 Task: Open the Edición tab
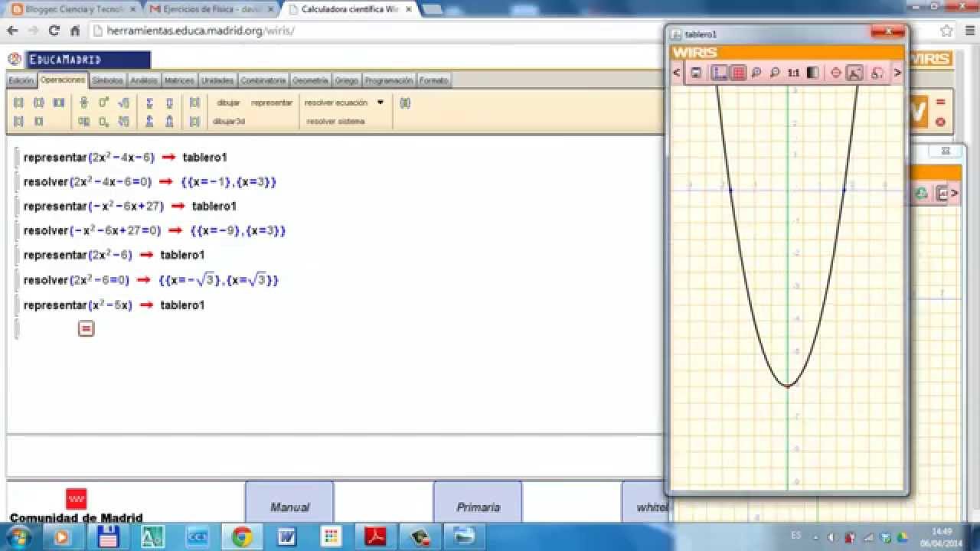pos(21,80)
